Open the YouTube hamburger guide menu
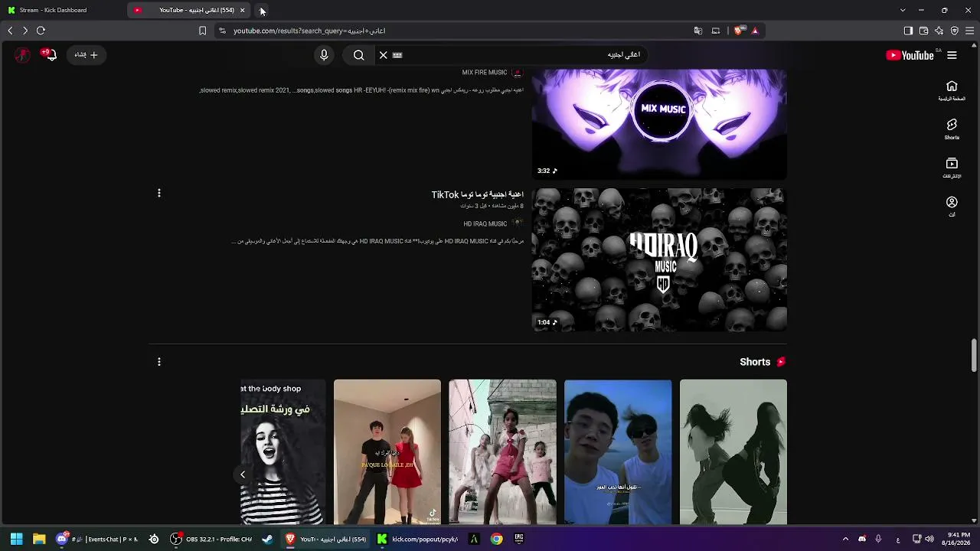Screen dimensions: 980x551 tap(952, 55)
